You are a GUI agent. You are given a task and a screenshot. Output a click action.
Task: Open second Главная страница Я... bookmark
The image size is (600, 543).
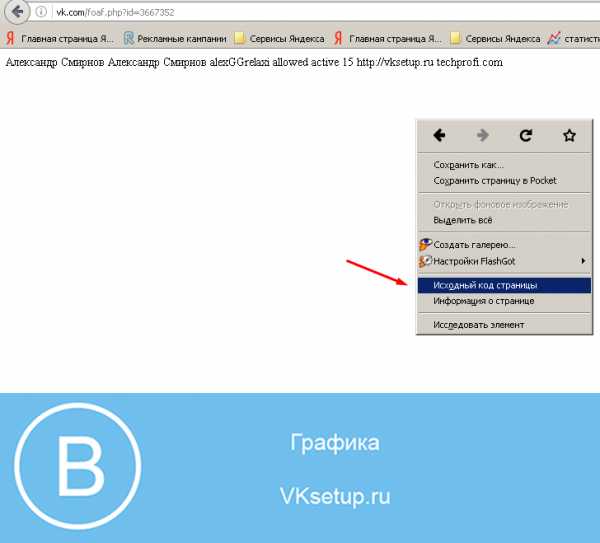(388, 39)
